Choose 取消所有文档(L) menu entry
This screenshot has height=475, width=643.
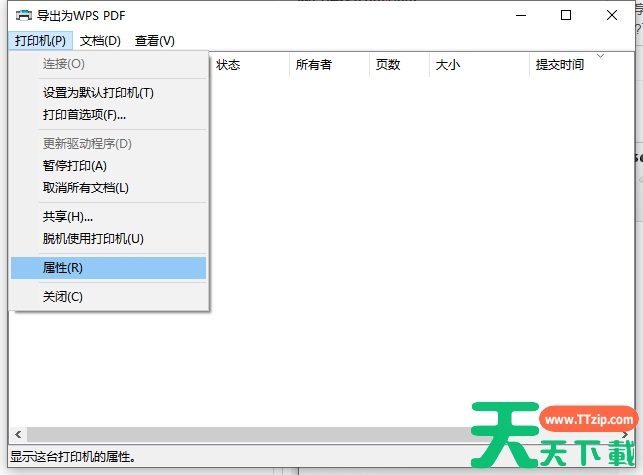[108, 188]
